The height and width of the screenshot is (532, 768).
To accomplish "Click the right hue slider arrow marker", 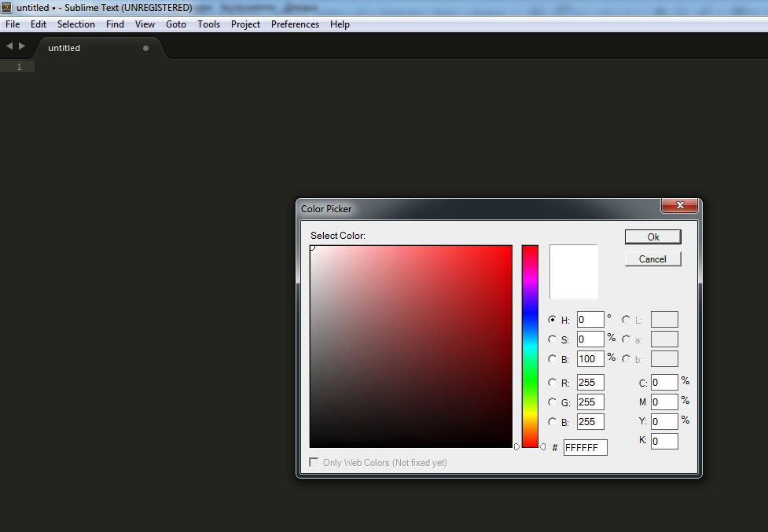I will tap(542, 446).
